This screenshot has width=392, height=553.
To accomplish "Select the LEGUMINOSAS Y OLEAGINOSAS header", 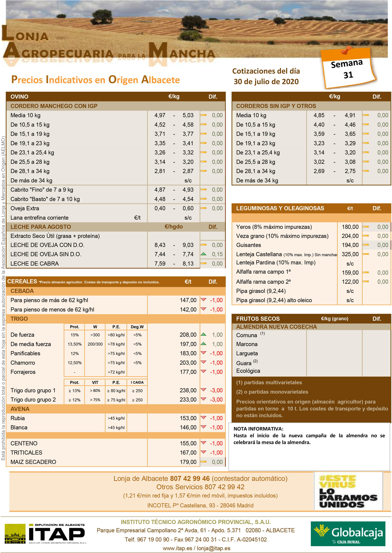I will (311, 208).
